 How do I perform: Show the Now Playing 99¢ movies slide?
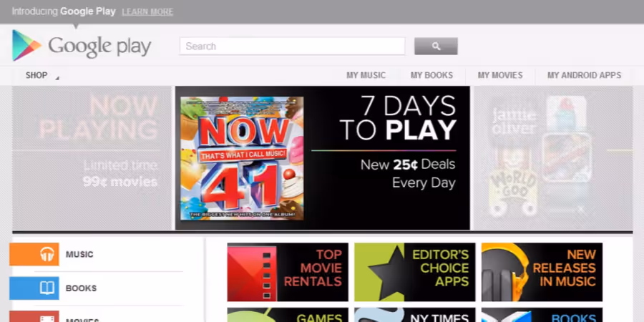92,158
